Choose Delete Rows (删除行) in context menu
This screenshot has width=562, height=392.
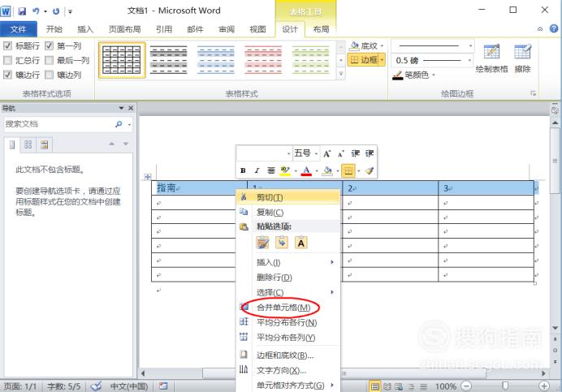click(288, 278)
